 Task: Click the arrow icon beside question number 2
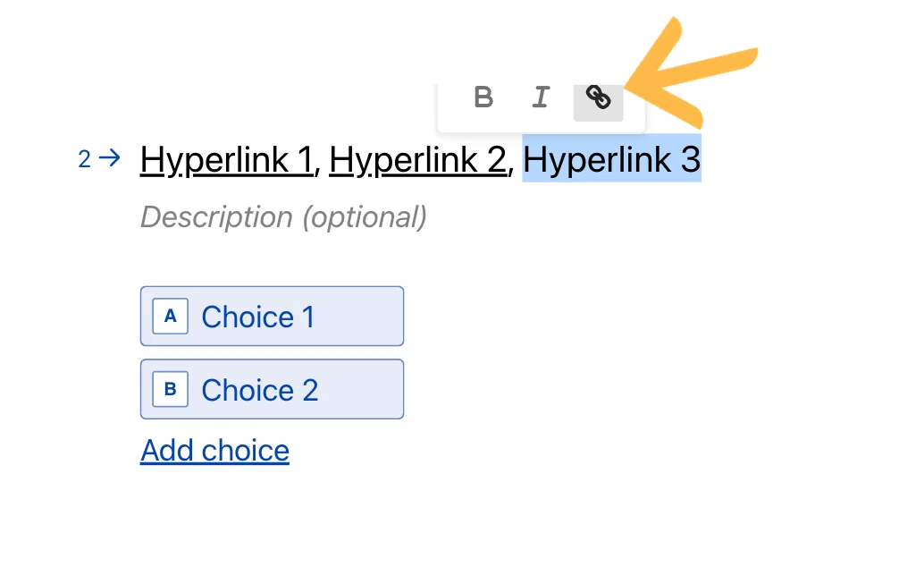pos(109,159)
